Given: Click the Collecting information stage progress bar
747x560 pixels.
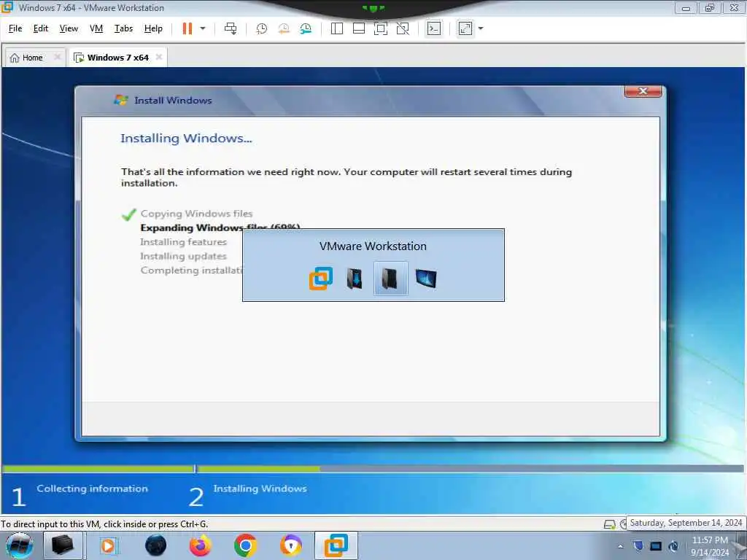Looking at the screenshot, I should click(98, 469).
